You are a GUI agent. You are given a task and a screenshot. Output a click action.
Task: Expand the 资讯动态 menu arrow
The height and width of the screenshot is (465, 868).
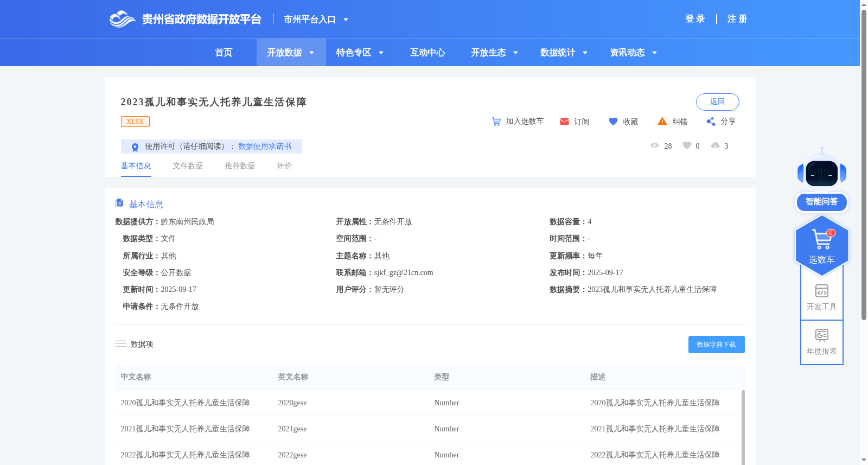[654, 53]
